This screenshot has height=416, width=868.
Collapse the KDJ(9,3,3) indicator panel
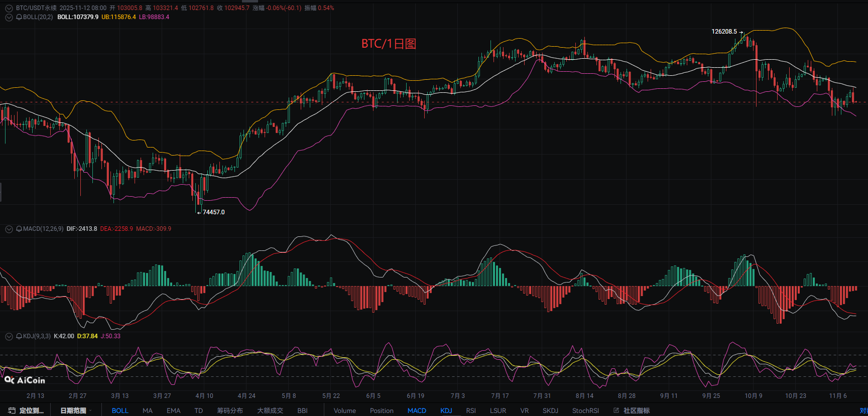(9, 336)
